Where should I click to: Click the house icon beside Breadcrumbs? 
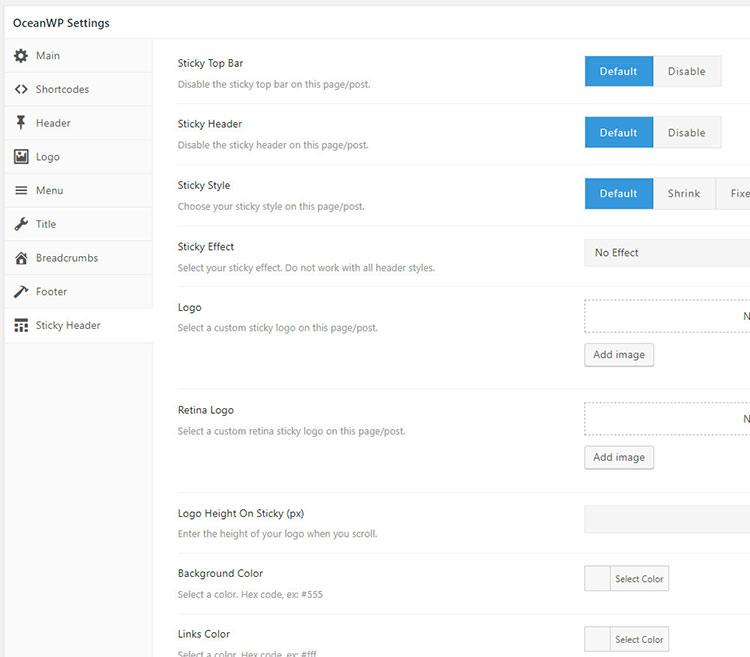21,258
